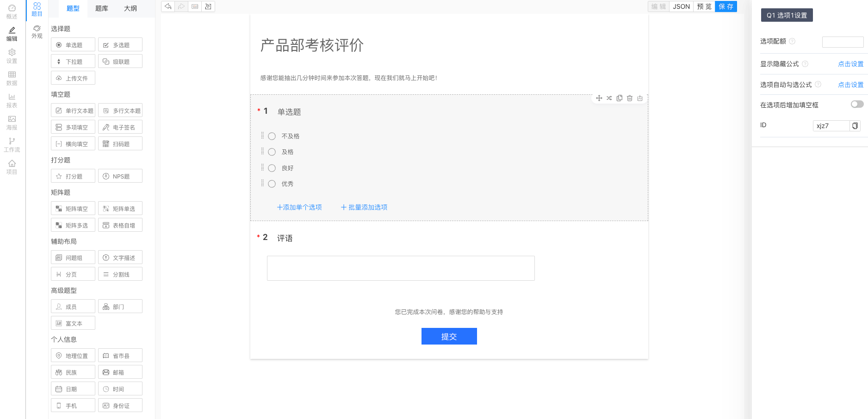Click the 保存 button
Image resolution: width=868 pixels, height=419 pixels.
(726, 6)
